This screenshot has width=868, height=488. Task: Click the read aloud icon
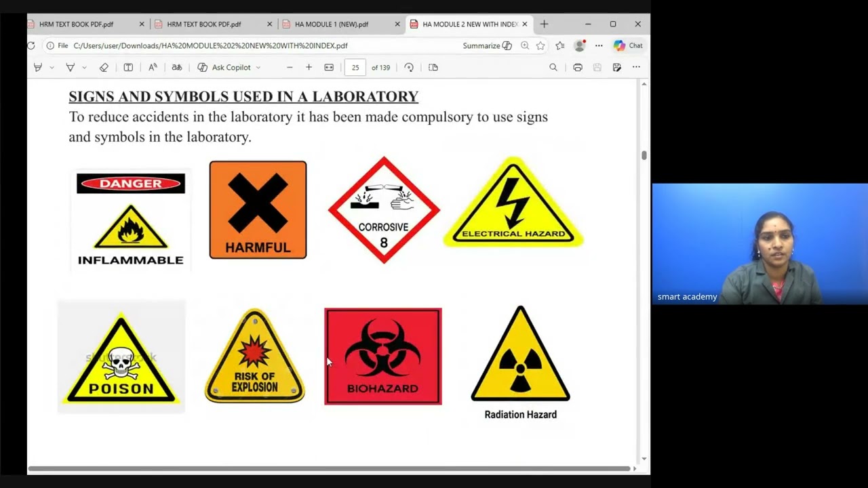click(x=153, y=67)
